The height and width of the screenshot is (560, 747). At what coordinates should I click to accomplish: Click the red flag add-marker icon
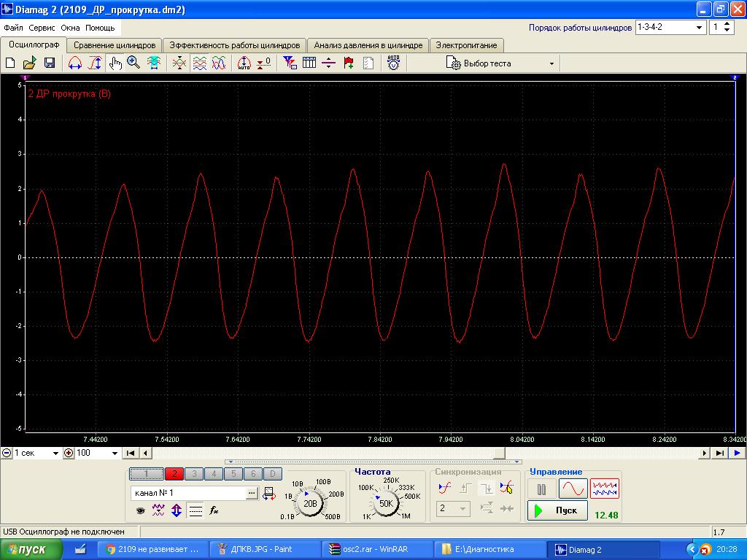coord(349,63)
